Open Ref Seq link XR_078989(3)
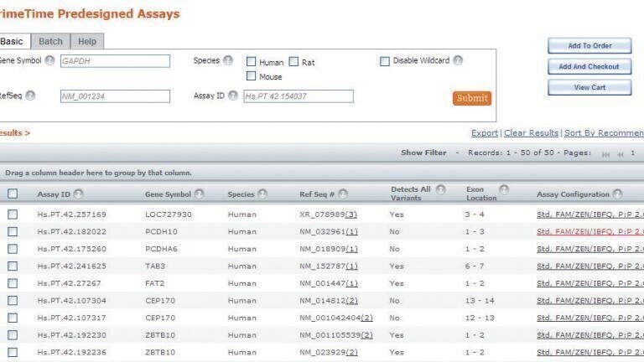This screenshot has width=644, height=362. pos(328,215)
